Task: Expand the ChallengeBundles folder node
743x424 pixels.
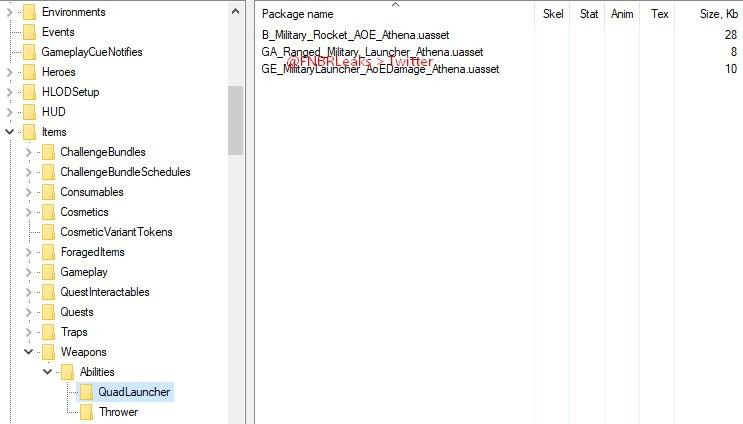Action: (x=29, y=152)
